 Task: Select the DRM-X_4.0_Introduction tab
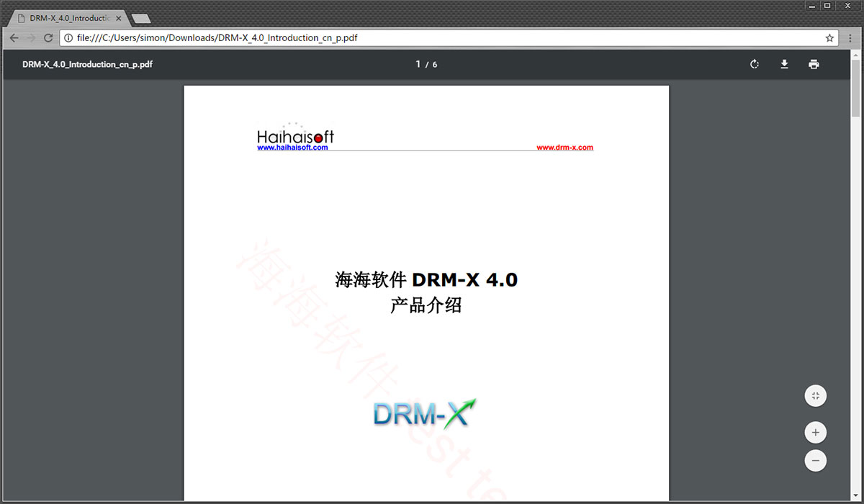(70, 17)
